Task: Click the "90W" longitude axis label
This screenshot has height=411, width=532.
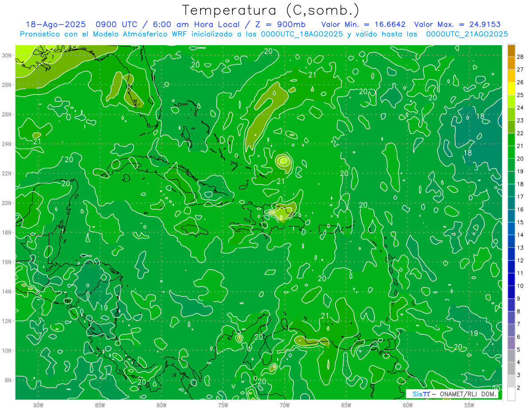Action: [x=38, y=405]
